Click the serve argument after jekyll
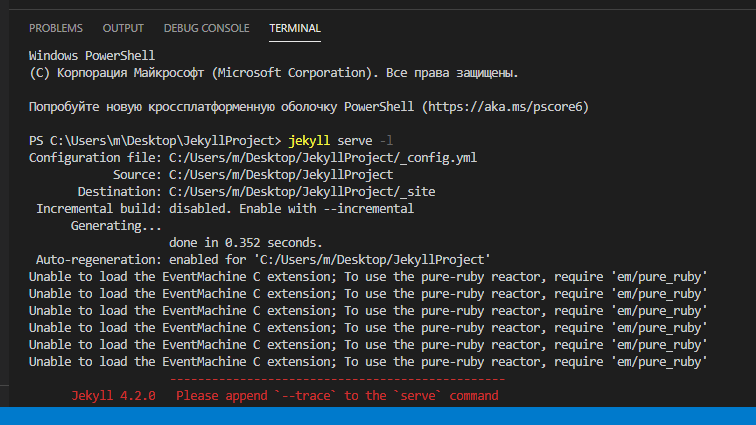The width and height of the screenshot is (756, 425). click(357, 141)
